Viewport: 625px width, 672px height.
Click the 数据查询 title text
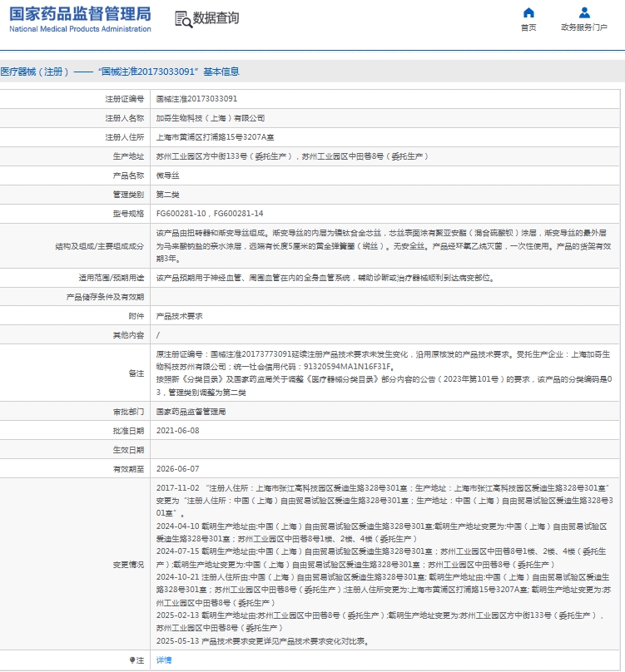216,18
